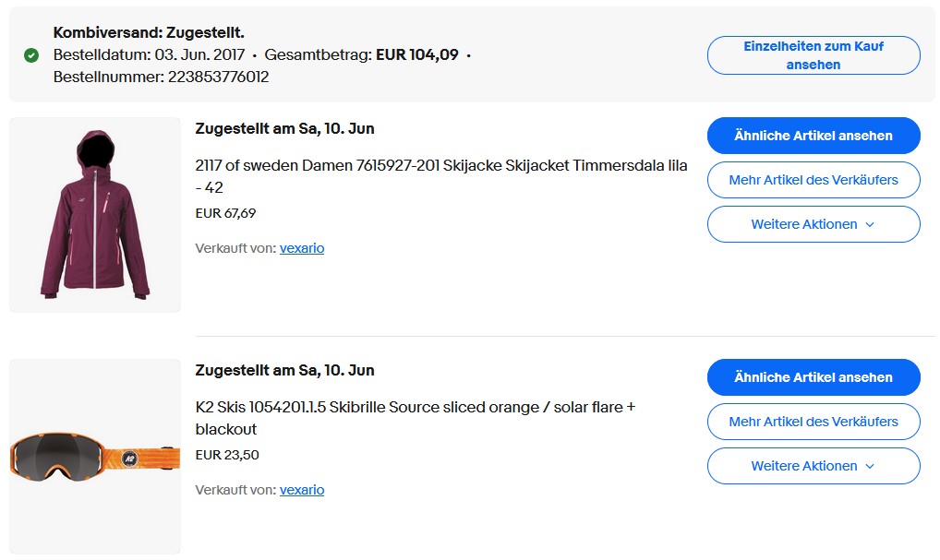940x560 pixels.
Task: Click the green delivered status checkmark icon
Action: 30,53
